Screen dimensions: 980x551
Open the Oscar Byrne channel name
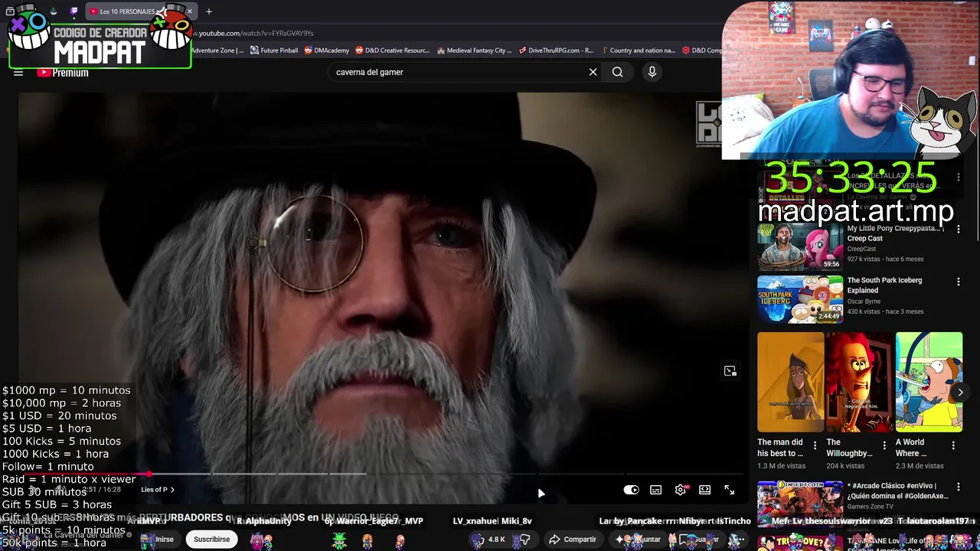(x=864, y=302)
